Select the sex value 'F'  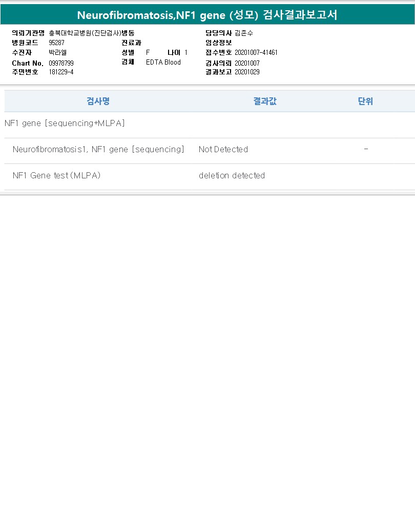(x=148, y=53)
